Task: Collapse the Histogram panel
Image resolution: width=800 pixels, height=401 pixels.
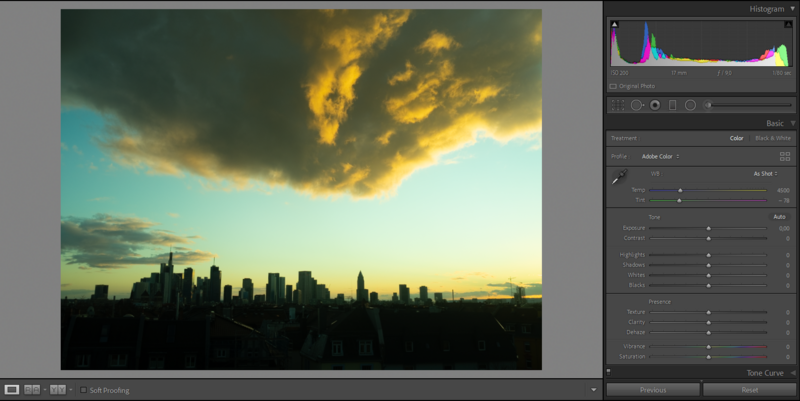Action: click(792, 9)
